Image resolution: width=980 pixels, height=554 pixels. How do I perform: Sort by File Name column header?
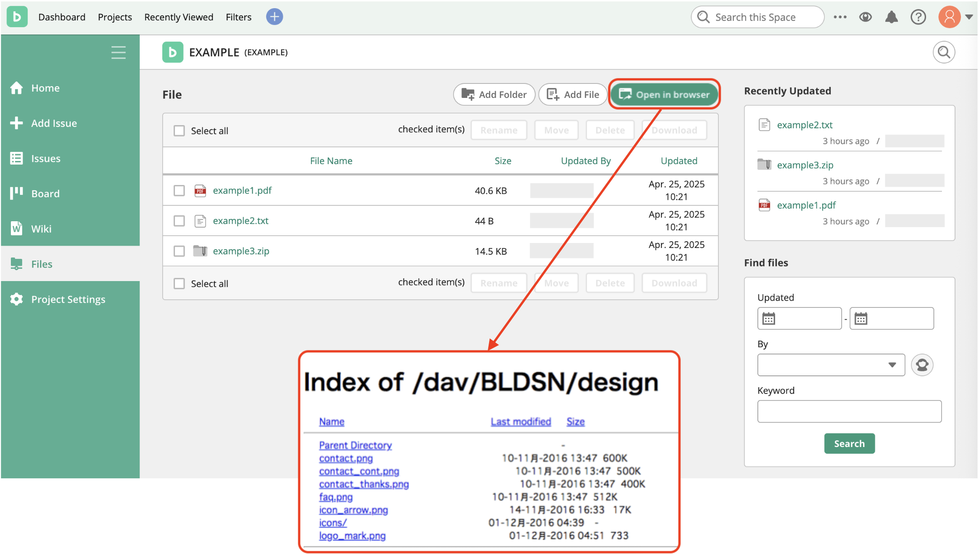coord(331,161)
